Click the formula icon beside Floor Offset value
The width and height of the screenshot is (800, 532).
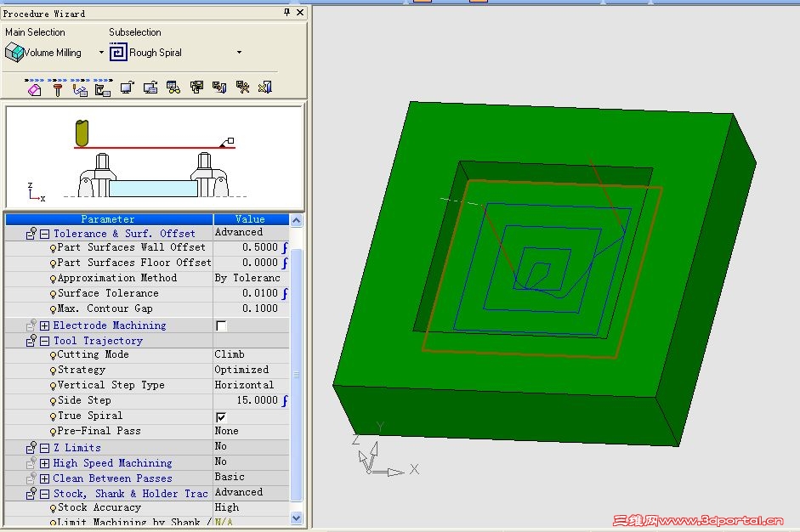point(285,263)
